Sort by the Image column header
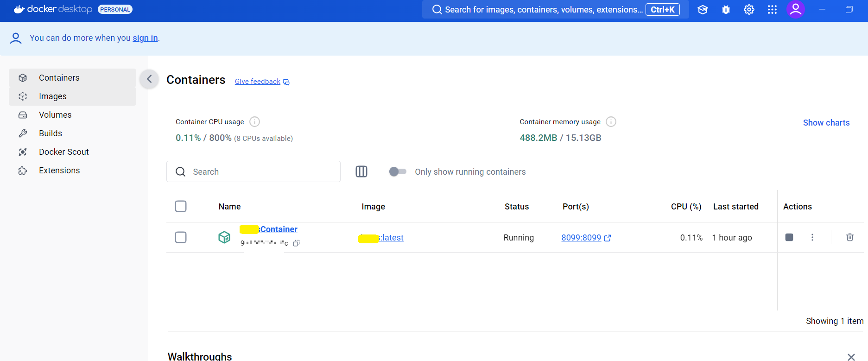The image size is (868, 361). [373, 207]
